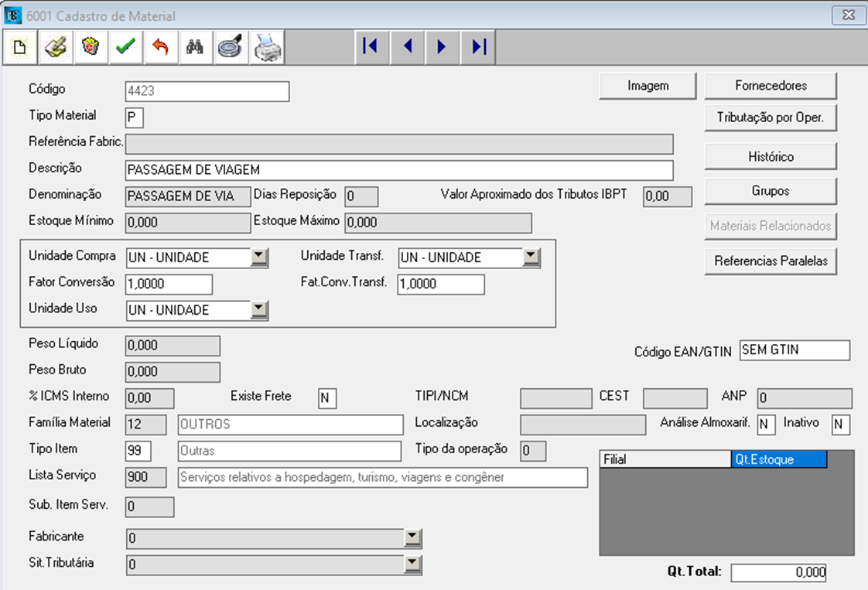Click the disc with magnifier toolbar icon

tap(231, 47)
